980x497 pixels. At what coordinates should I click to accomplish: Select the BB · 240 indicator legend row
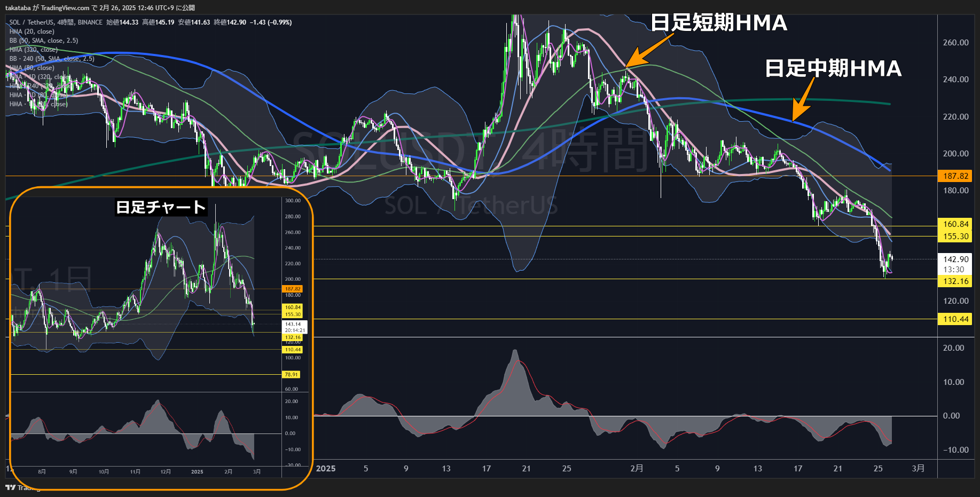[x=51, y=59]
